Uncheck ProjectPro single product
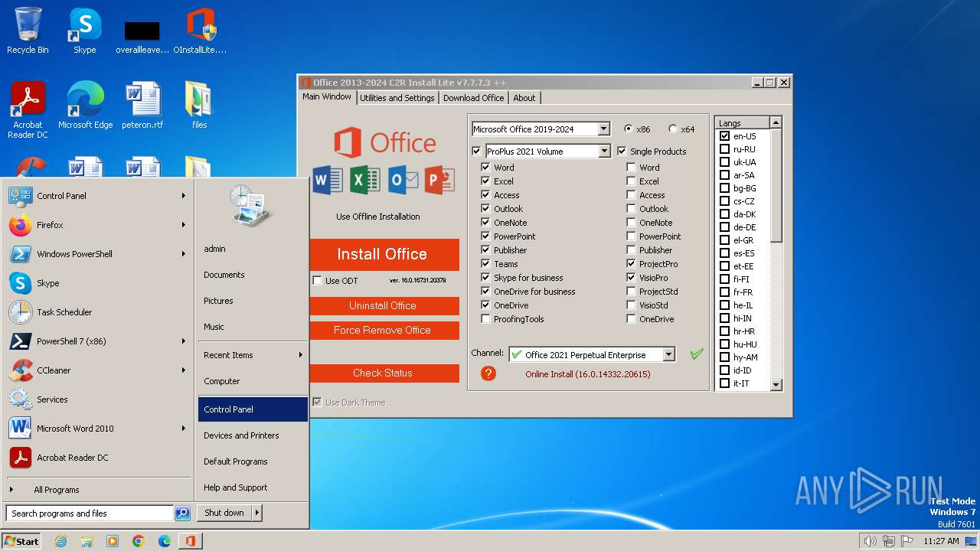980x551 pixels. click(x=631, y=264)
